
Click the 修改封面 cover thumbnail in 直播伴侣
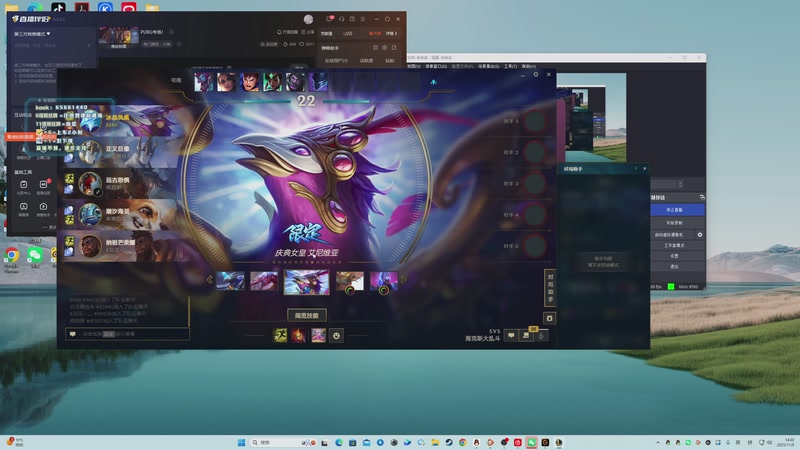[118, 38]
